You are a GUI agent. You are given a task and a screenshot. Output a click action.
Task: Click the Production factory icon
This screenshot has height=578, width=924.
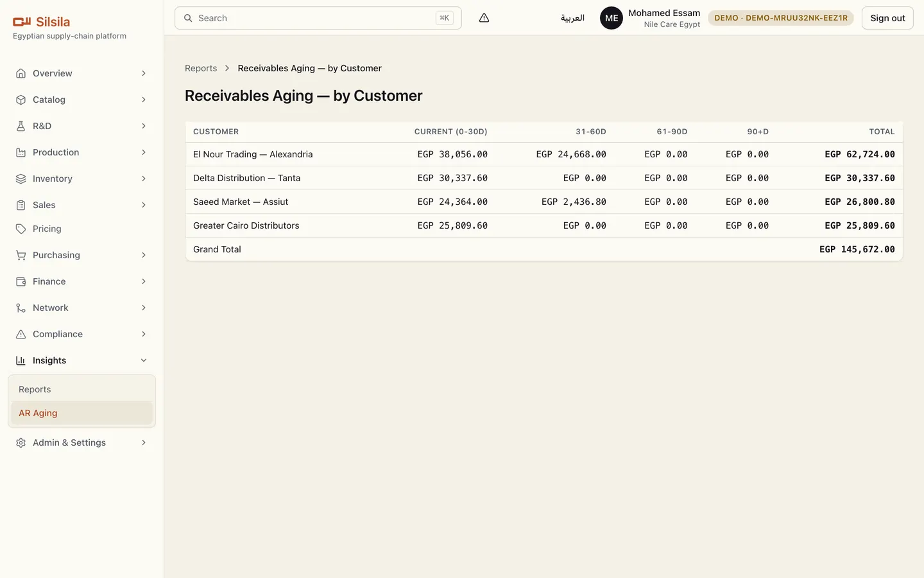point(21,152)
